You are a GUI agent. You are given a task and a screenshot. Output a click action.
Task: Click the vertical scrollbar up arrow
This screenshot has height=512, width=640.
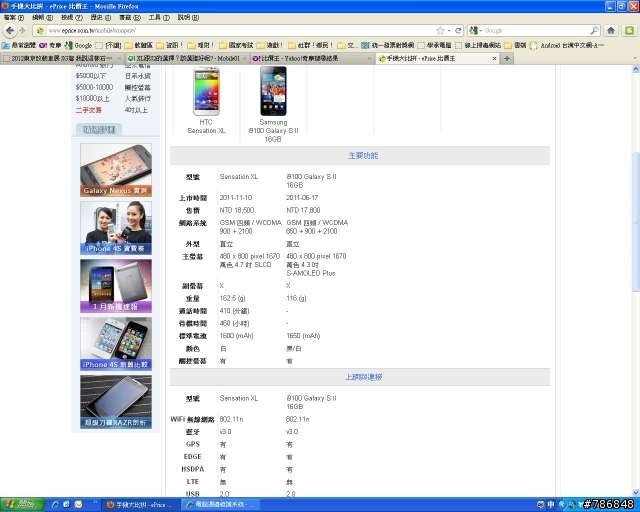tap(636, 69)
